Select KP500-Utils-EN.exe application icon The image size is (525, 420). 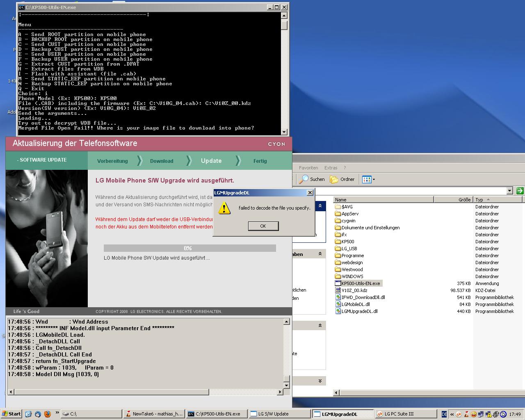click(338, 283)
